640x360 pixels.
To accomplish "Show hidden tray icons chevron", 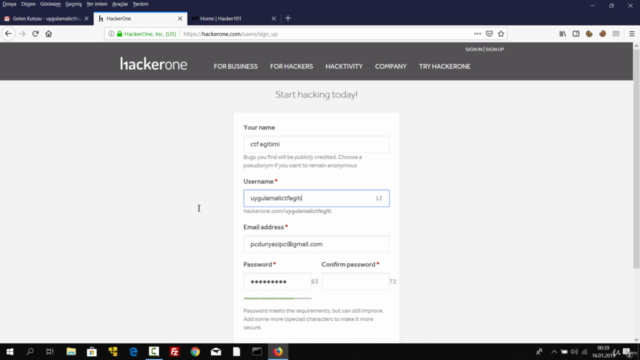I will pyautogui.click(x=554, y=351).
